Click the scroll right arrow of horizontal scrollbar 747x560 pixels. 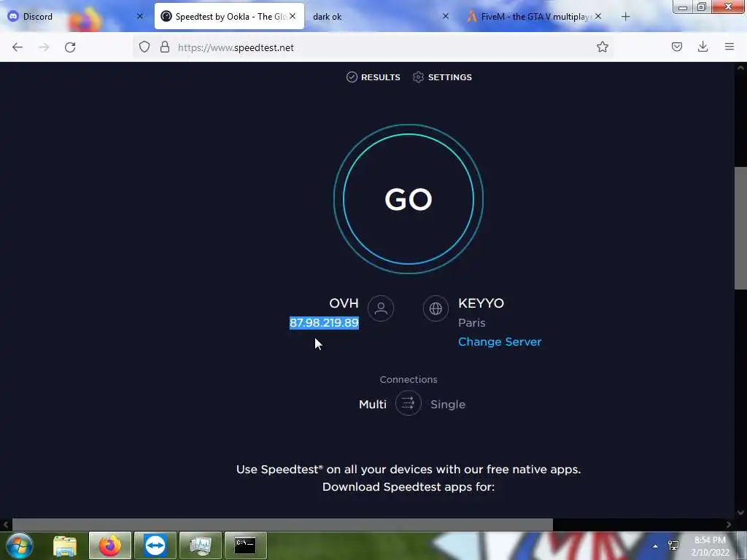tap(729, 525)
